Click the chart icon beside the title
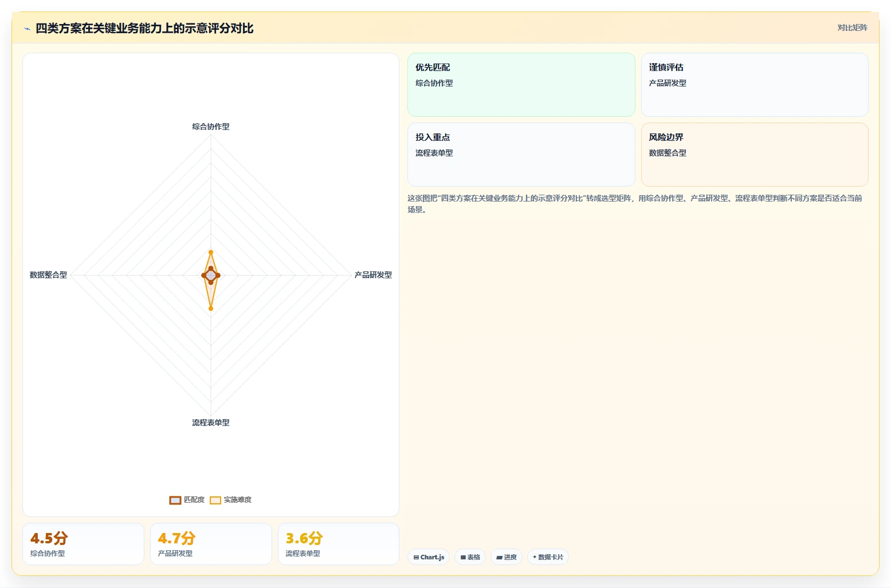This screenshot has height=588, width=891. 27,29
